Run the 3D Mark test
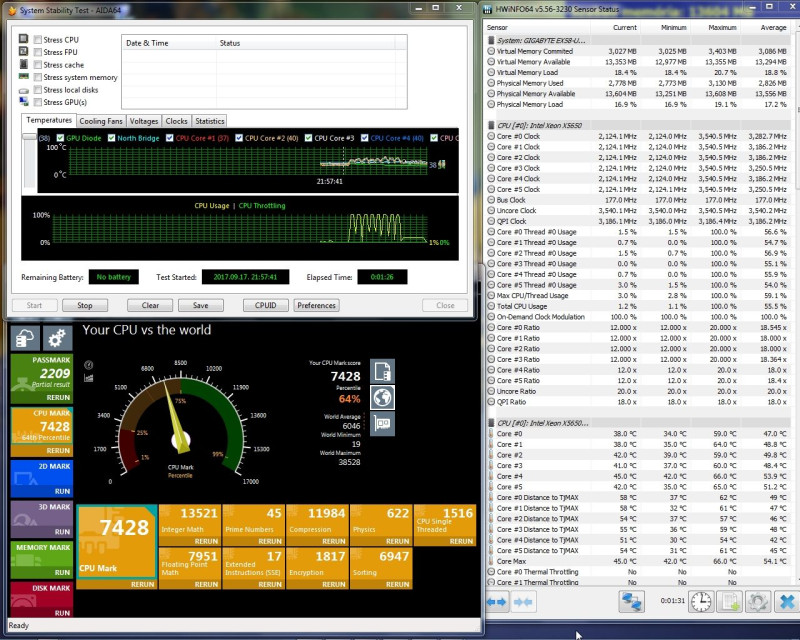This screenshot has width=800, height=640. coord(62,532)
